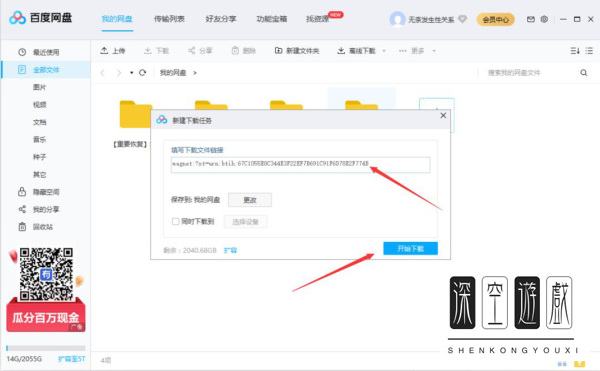Click the 我的网盘 breadcrumb
Viewport: 600px width, 371px height.
pyautogui.click(x=173, y=73)
